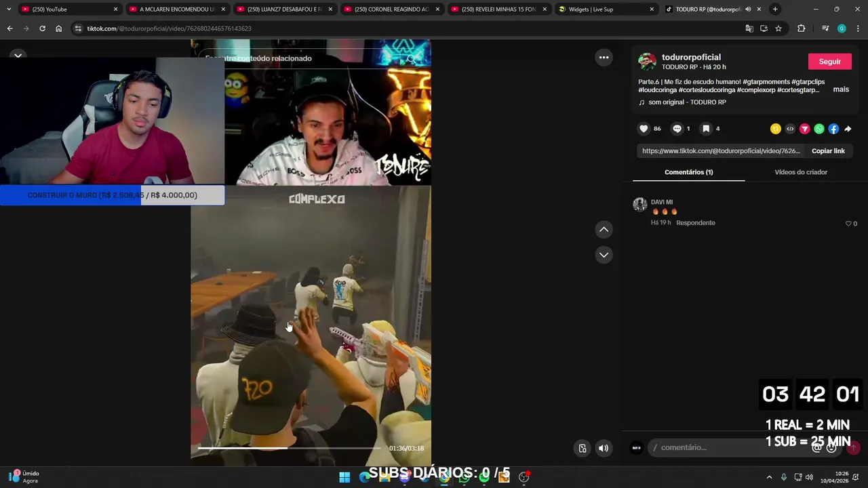Viewport: 868px width, 488px height.
Task: Toggle the floating player icon
Action: [x=583, y=448]
